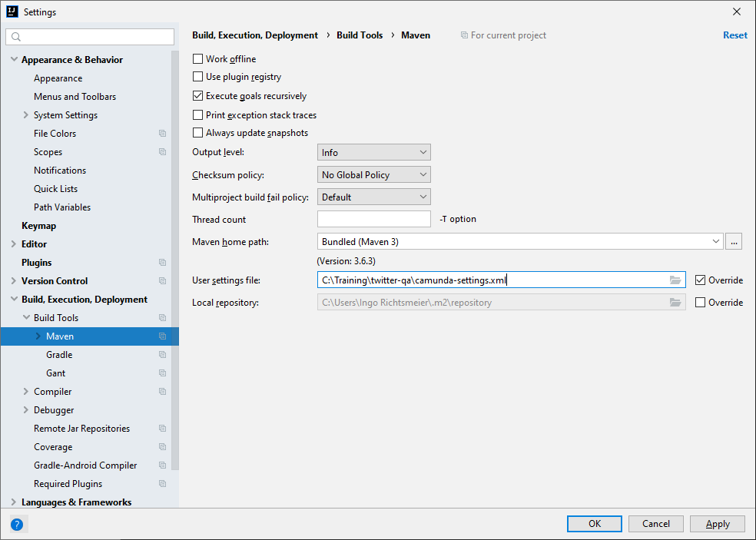Click the search magnifier icon in settings search
Viewport: 756px width, 540px height.
tap(16, 37)
